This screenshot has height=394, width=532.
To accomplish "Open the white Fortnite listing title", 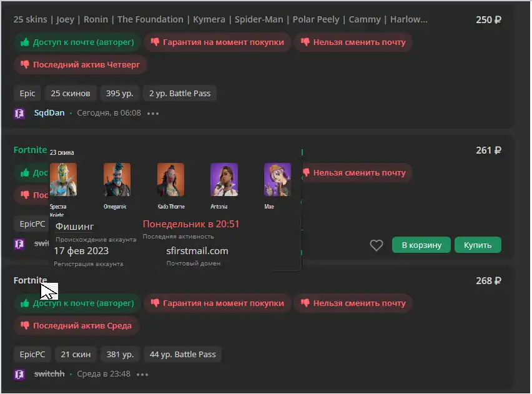I will 30,280.
